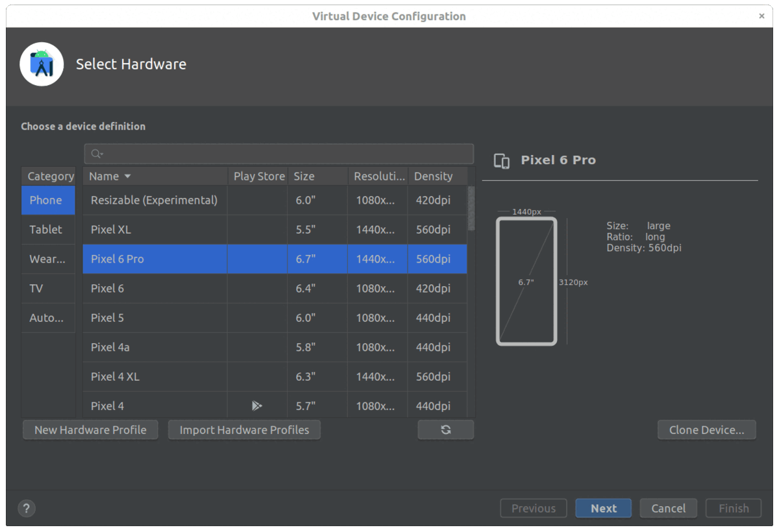Select the Pixel 4 device name
This screenshot has width=779, height=532.
(107, 406)
